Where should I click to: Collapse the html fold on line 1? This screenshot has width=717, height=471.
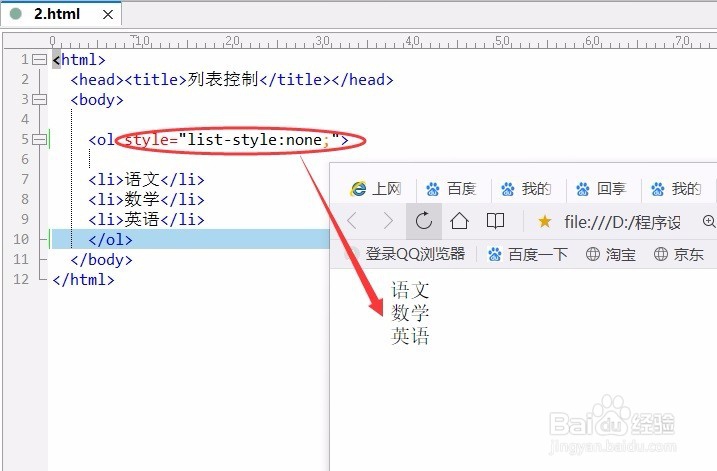pos(40,59)
